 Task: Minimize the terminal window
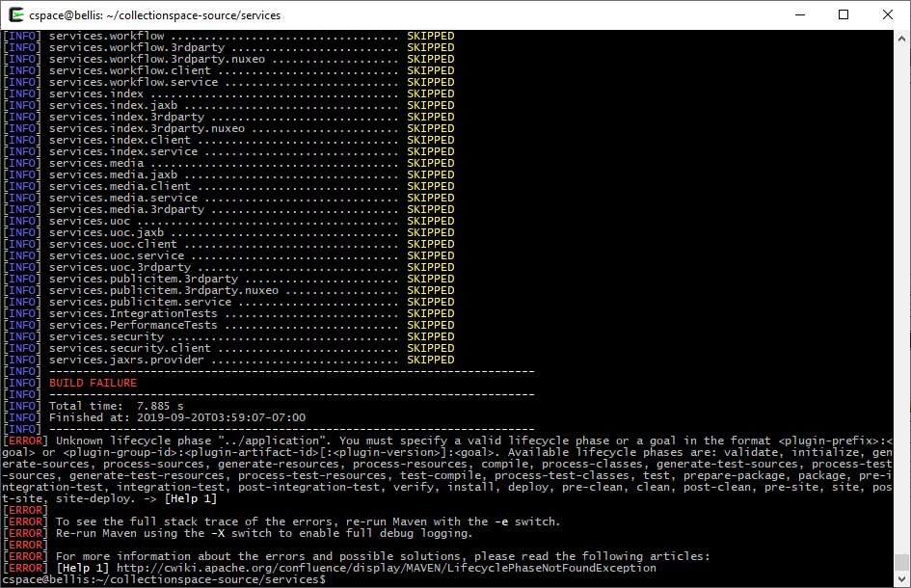[798, 15]
